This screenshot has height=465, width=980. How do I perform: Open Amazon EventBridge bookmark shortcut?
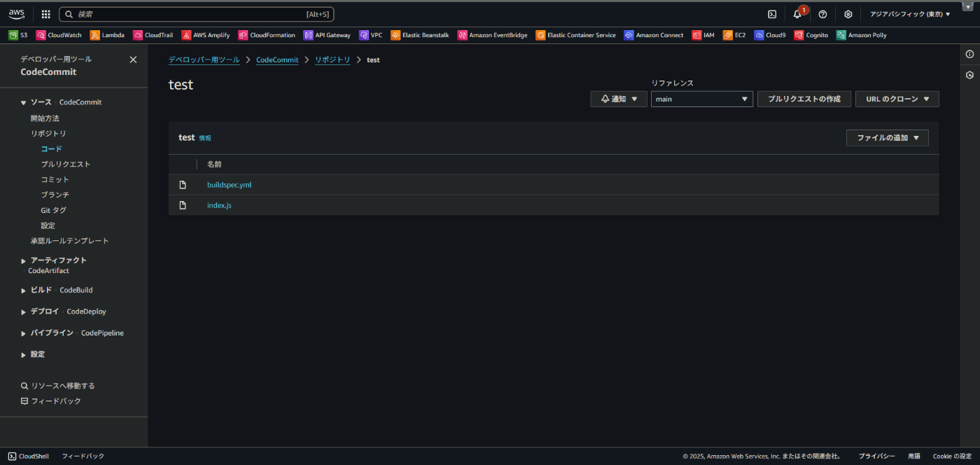(x=492, y=35)
